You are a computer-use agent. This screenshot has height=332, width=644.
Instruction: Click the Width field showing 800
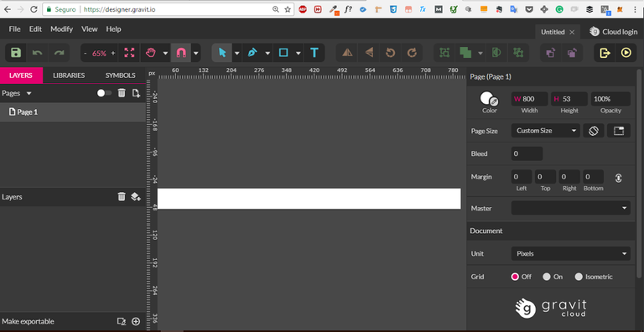pyautogui.click(x=529, y=99)
